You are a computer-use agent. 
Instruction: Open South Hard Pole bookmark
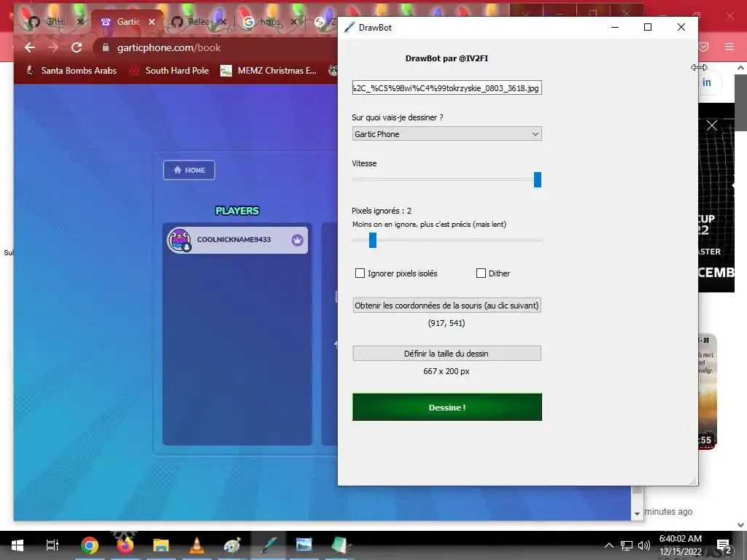click(x=169, y=71)
